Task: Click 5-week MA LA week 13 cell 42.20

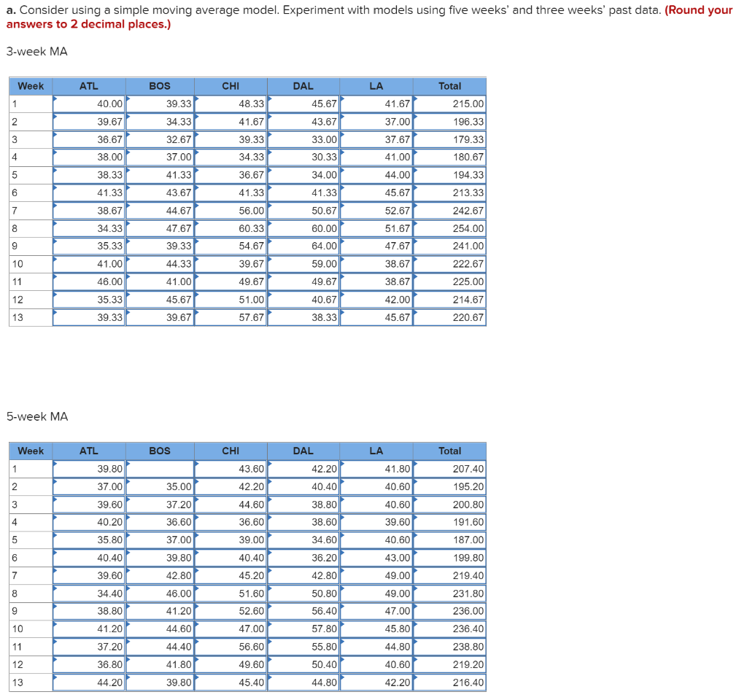Action: tap(377, 682)
